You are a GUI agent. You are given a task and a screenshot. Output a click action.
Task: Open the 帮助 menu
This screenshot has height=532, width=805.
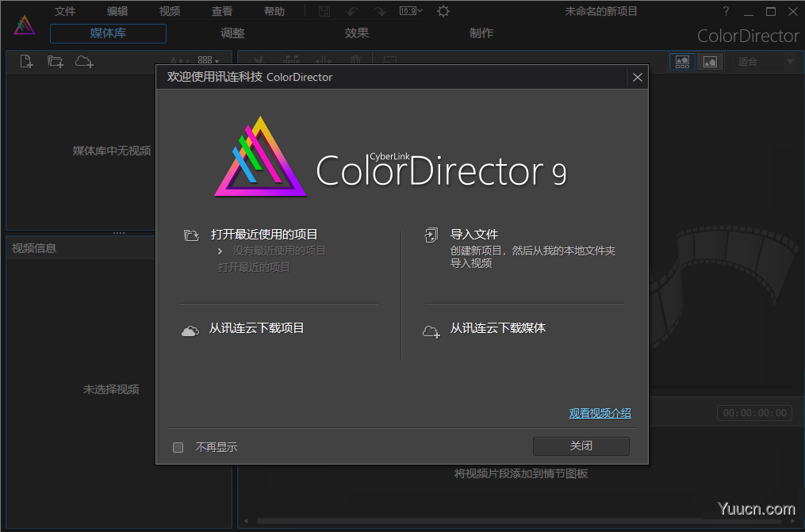coord(274,11)
